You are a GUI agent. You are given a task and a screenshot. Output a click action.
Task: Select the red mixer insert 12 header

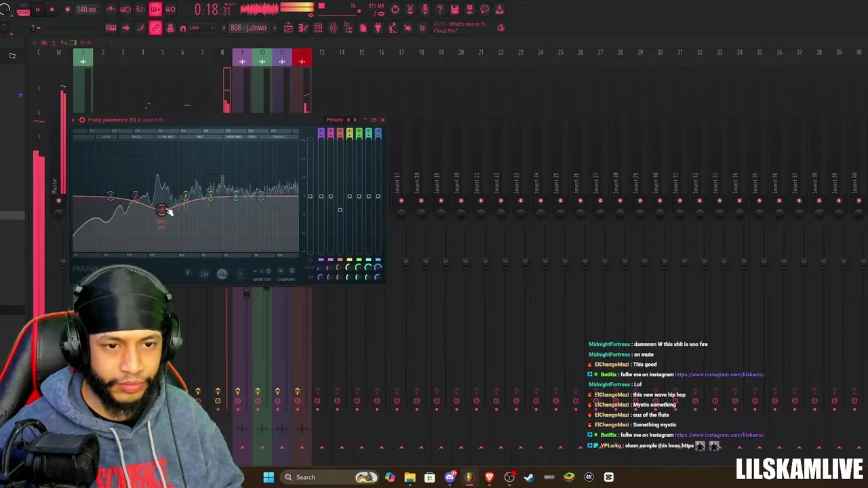click(x=302, y=58)
